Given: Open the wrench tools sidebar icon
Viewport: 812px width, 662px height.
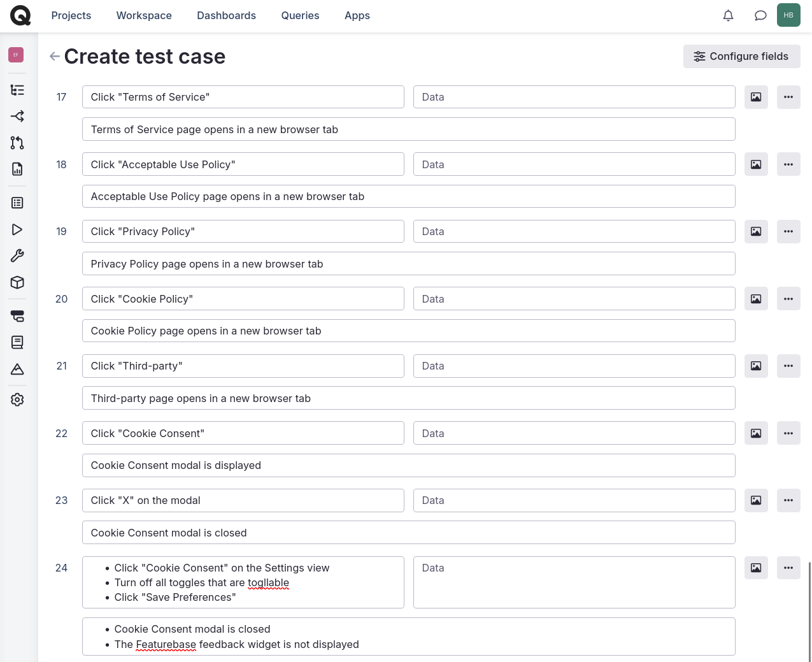Looking at the screenshot, I should point(17,256).
